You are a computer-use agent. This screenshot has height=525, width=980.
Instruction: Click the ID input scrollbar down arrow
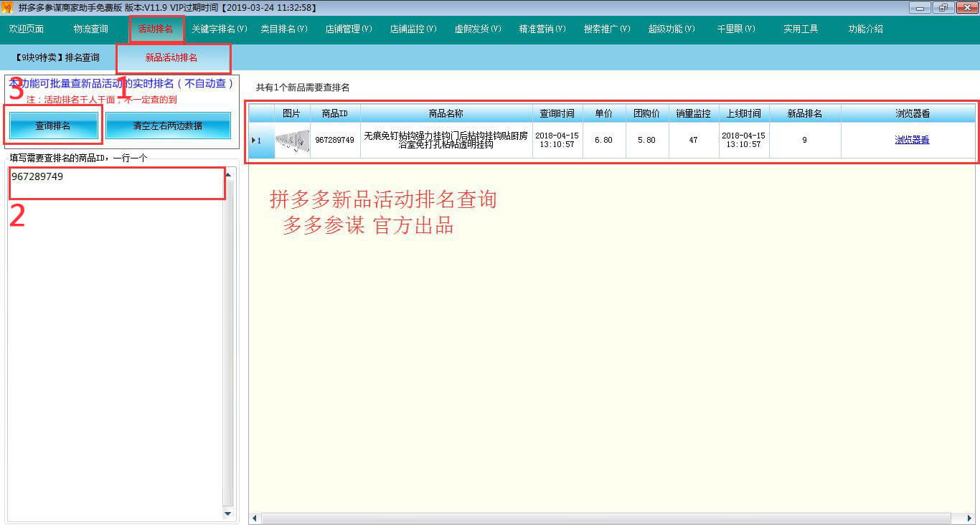(228, 514)
